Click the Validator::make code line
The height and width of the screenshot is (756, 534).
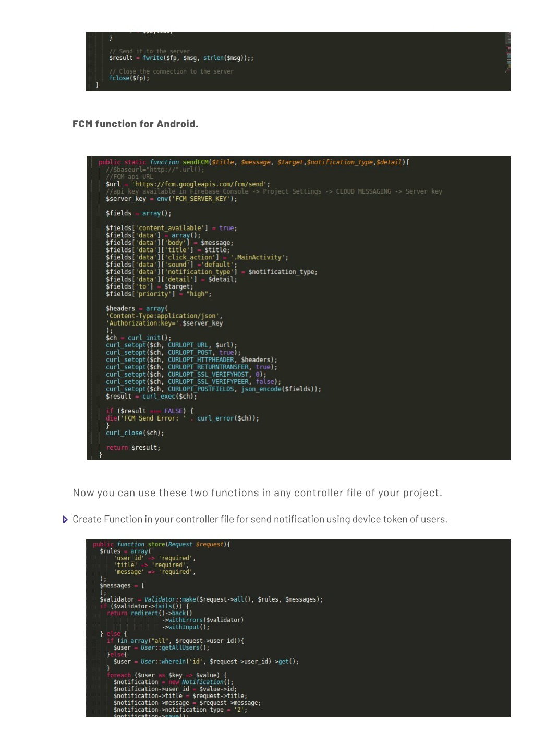211,599
